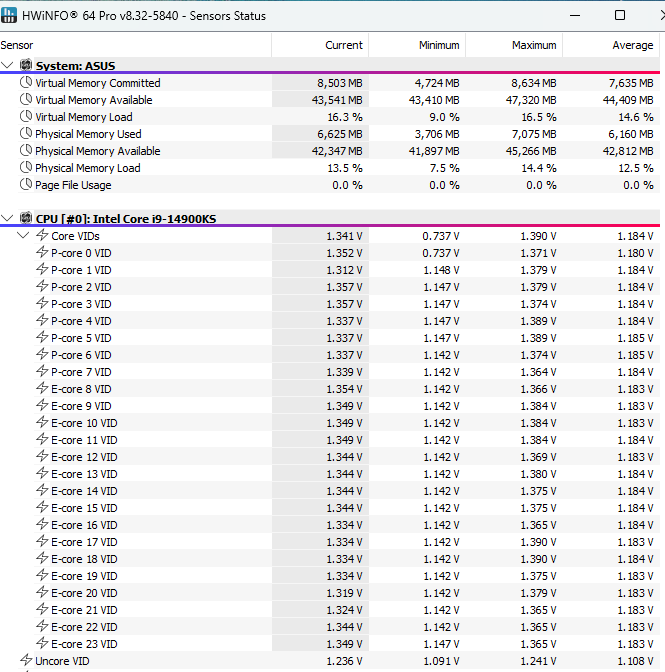Click the bolt icon beside P-core 6 VID

click(42, 354)
